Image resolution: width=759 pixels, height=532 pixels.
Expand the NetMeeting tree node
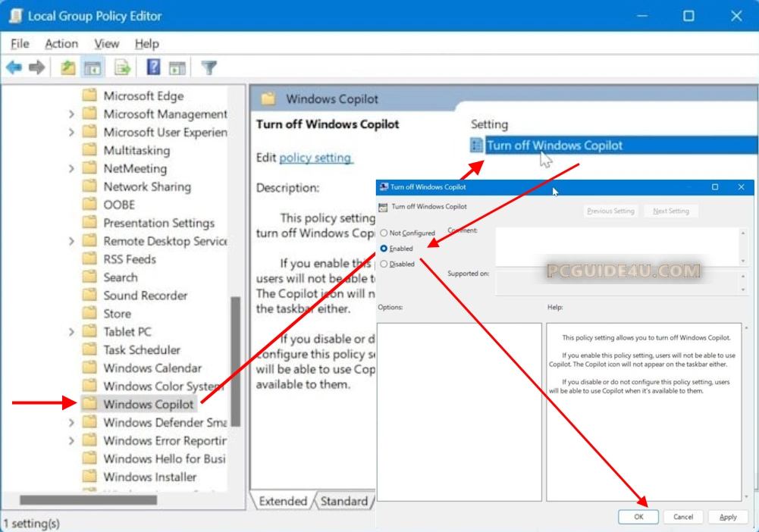click(71, 169)
